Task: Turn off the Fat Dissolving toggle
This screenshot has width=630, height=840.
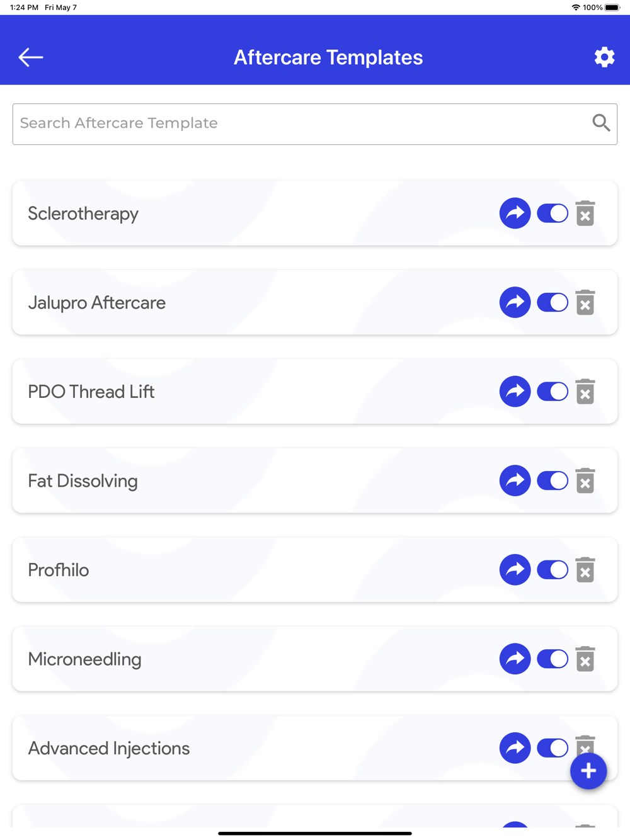Action: point(553,481)
